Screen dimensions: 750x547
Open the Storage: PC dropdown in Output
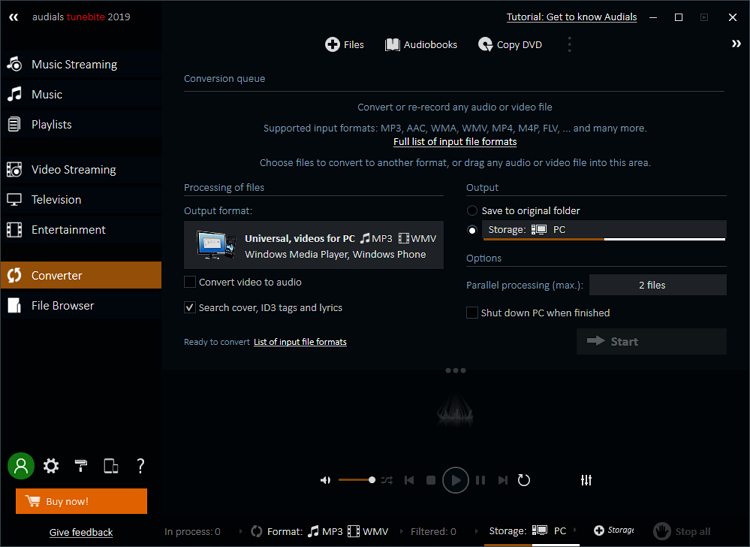point(604,229)
